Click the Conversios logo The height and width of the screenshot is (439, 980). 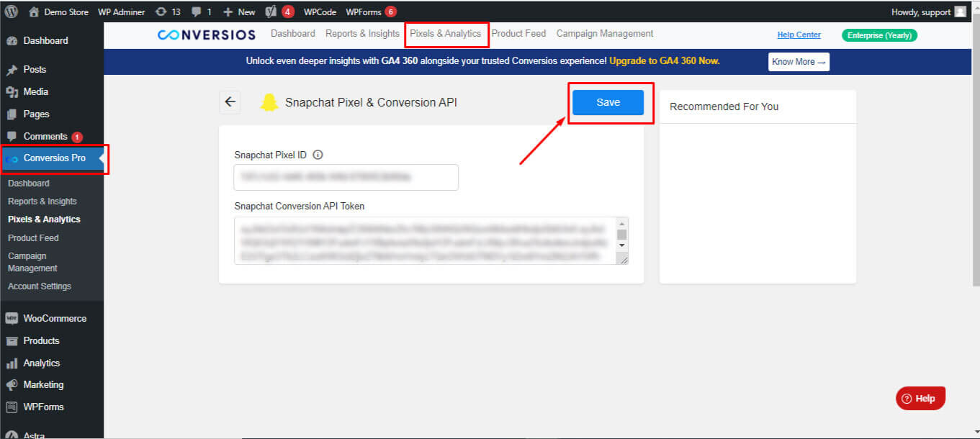206,35
